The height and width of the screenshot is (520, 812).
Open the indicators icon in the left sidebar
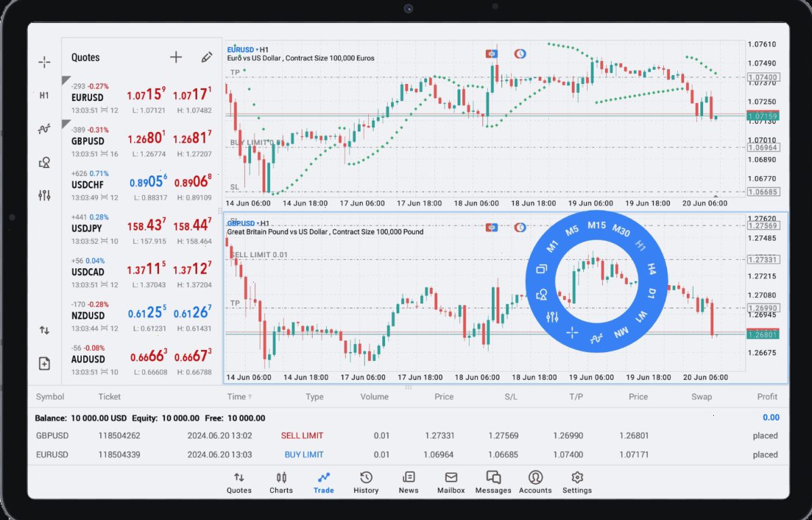pos(44,128)
